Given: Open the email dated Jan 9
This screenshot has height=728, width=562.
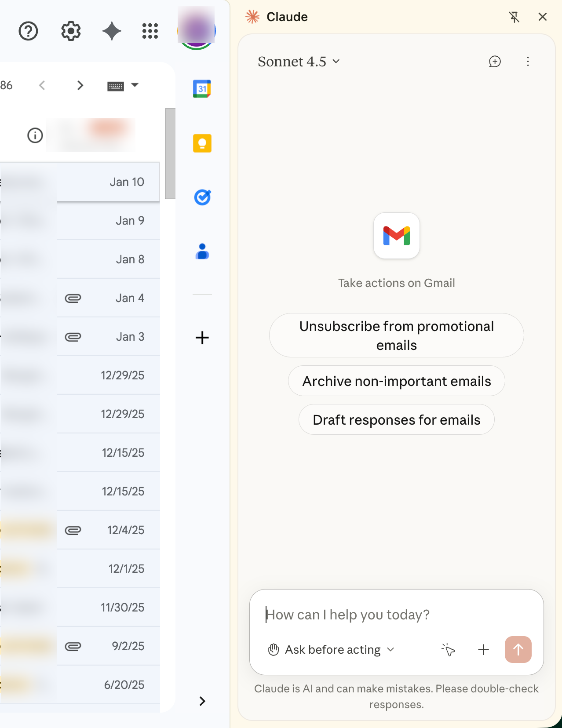Looking at the screenshot, I should coord(80,221).
